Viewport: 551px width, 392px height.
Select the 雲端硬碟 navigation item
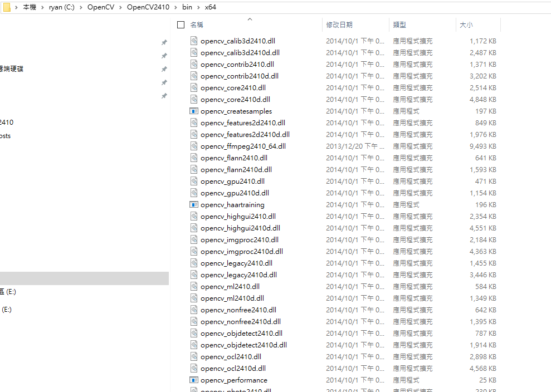pyautogui.click(x=12, y=69)
